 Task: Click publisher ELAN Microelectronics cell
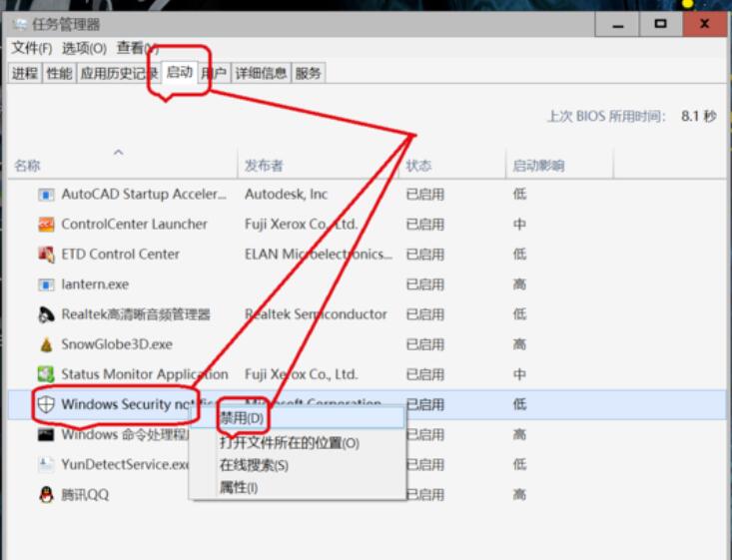[319, 255]
